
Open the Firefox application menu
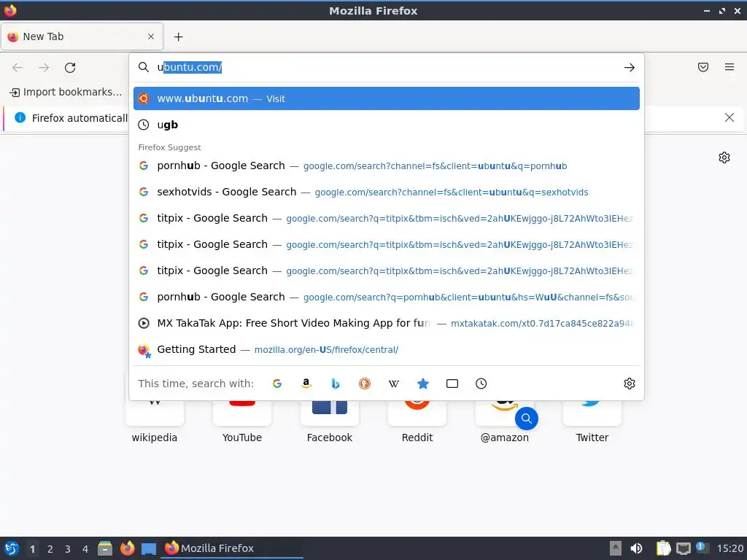coord(729,67)
